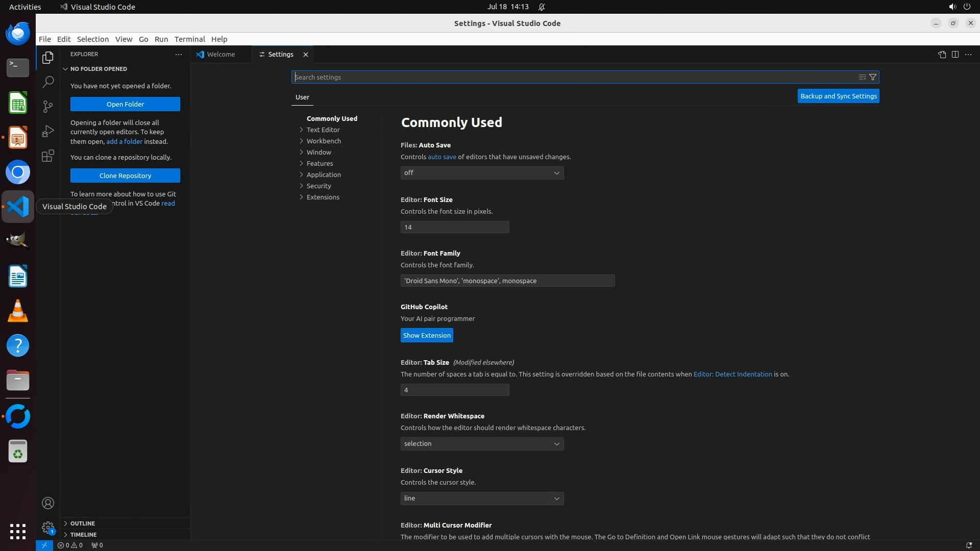Open the Terminal menu
The height and width of the screenshot is (551, 980).
coord(189,39)
